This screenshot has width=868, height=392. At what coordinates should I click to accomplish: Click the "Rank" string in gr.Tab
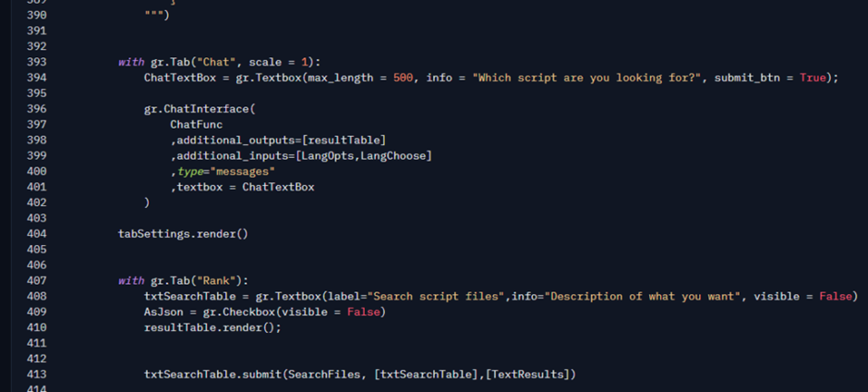tap(211, 280)
